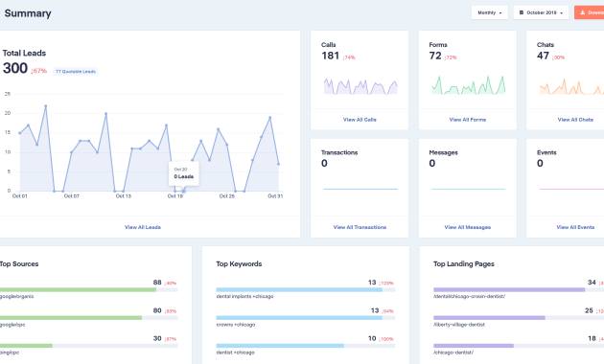Click the Oct 25 axis label
Screen dimensions: 604x364
pos(227,196)
